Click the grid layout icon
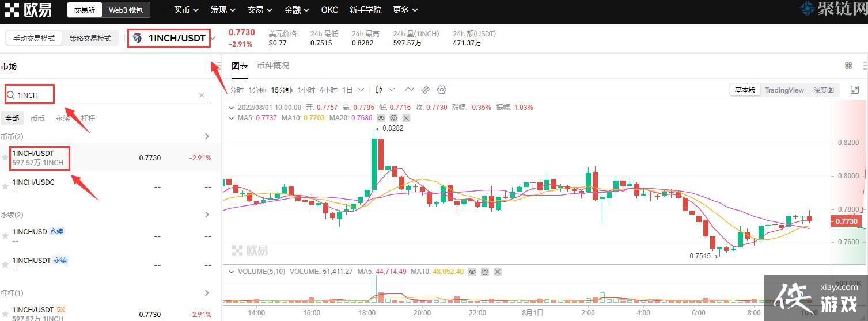 click(848, 66)
